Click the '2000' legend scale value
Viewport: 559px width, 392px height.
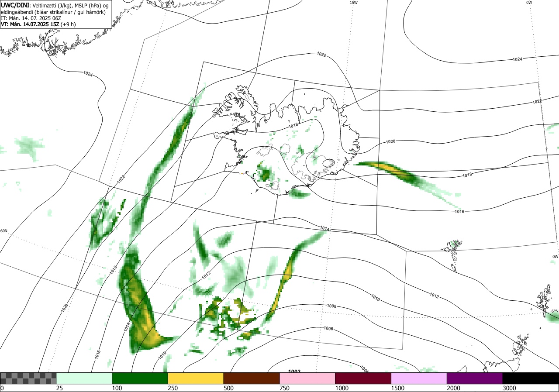click(453, 388)
